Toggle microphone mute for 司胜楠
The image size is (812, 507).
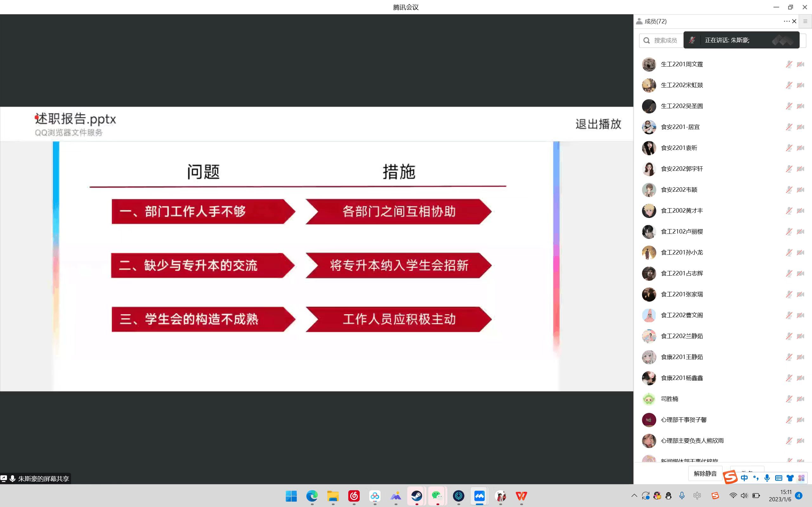pos(789,399)
